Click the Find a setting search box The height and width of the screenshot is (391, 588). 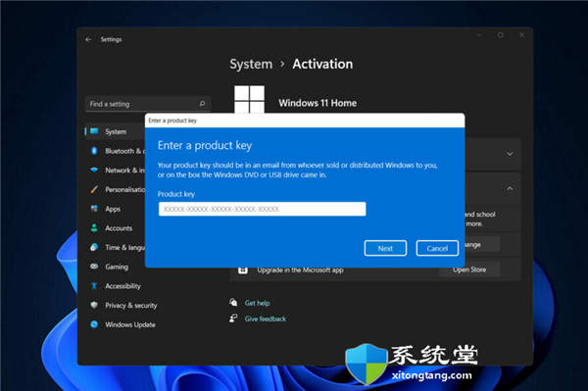tap(148, 104)
